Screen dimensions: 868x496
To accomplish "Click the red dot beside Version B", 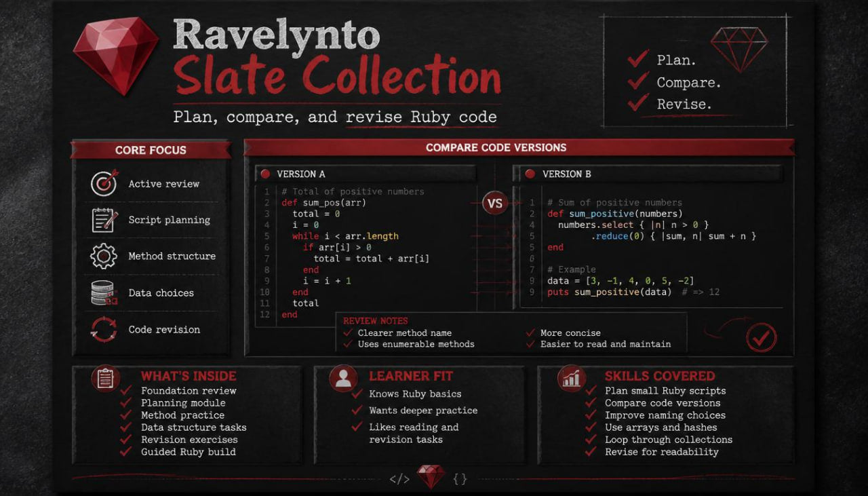I will pos(530,174).
